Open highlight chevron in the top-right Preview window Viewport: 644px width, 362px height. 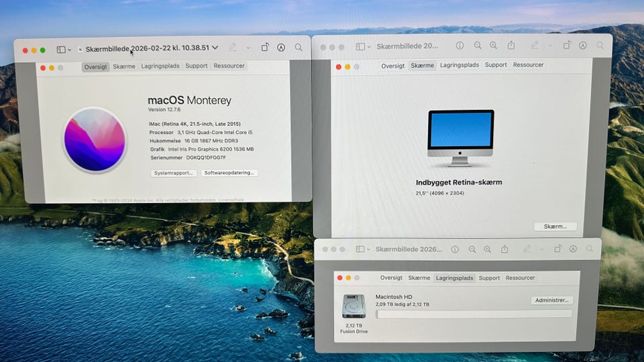point(550,46)
